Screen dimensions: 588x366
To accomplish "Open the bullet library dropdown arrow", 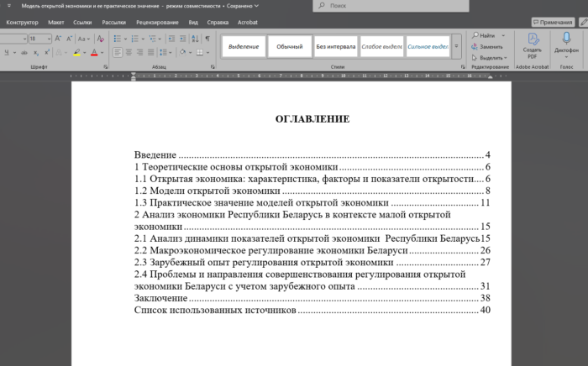I will pyautogui.click(x=125, y=39).
